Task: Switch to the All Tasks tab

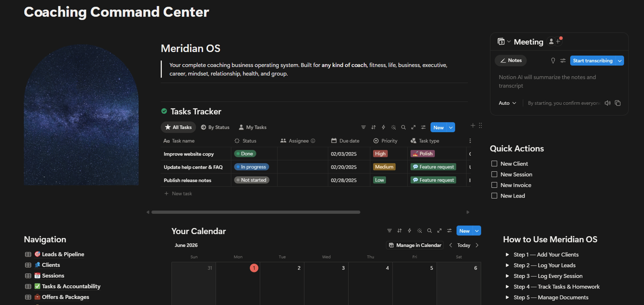Action: click(178, 127)
